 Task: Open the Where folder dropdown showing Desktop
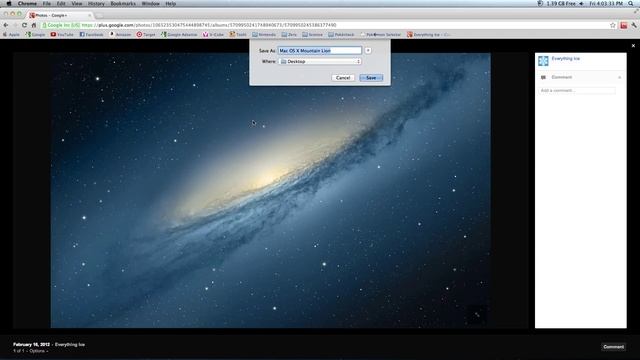coord(320,62)
